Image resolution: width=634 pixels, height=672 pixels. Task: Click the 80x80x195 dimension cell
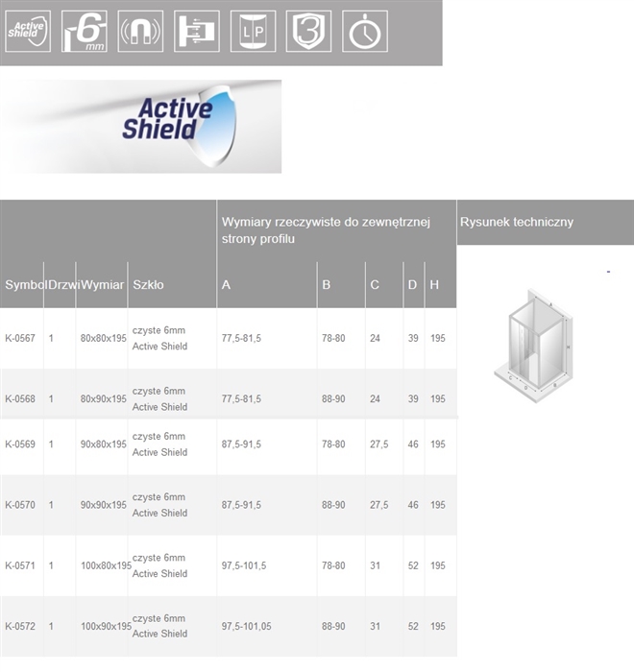[104, 338]
